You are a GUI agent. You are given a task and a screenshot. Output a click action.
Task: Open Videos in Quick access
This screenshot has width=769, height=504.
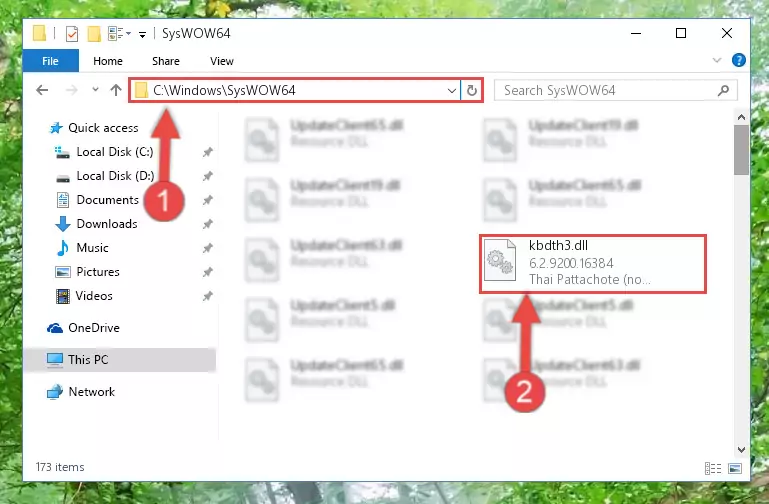click(94, 296)
